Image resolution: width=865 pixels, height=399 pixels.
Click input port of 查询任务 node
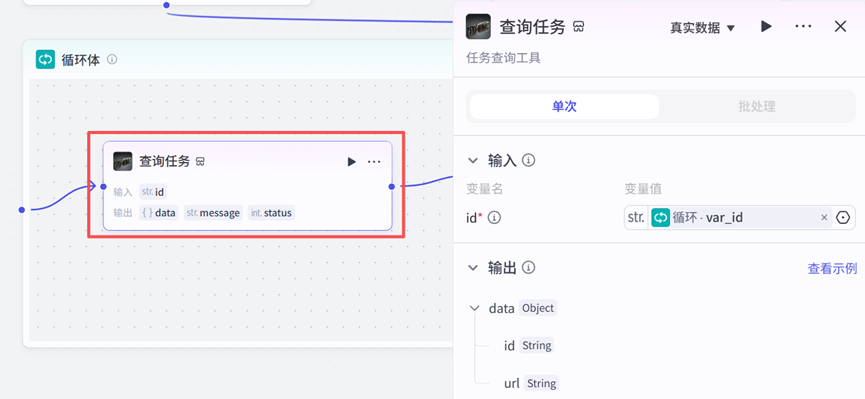[x=103, y=187]
